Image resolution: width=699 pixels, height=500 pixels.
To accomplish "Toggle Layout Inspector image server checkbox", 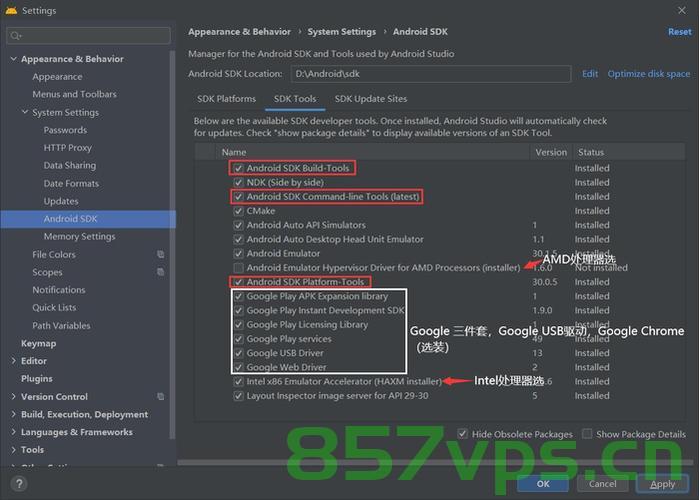I will tap(238, 396).
